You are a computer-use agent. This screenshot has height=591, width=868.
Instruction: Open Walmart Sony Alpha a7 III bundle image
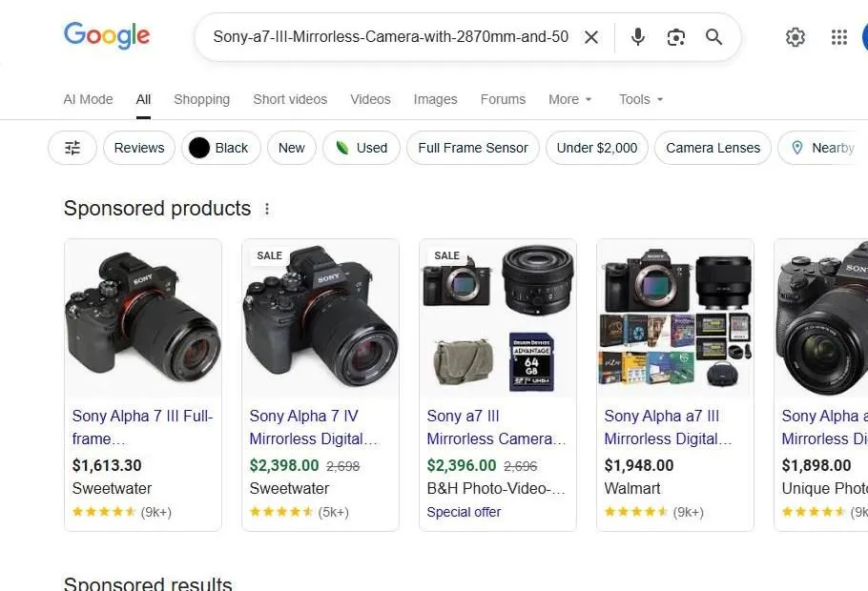coord(675,318)
